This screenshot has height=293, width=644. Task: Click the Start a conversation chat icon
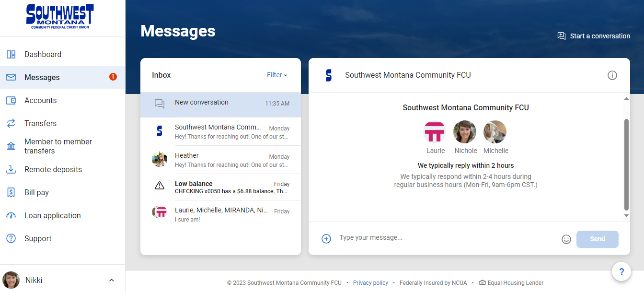pos(562,36)
